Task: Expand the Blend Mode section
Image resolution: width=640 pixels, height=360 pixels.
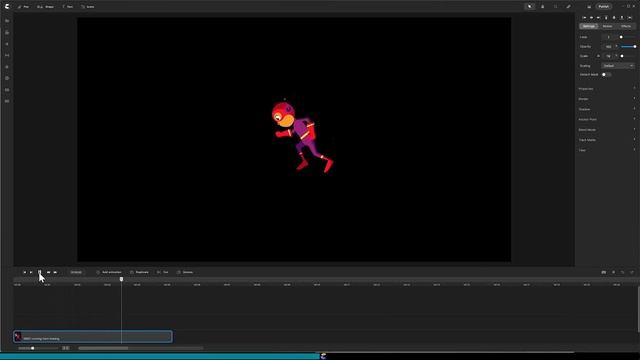Action: pyautogui.click(x=607, y=130)
